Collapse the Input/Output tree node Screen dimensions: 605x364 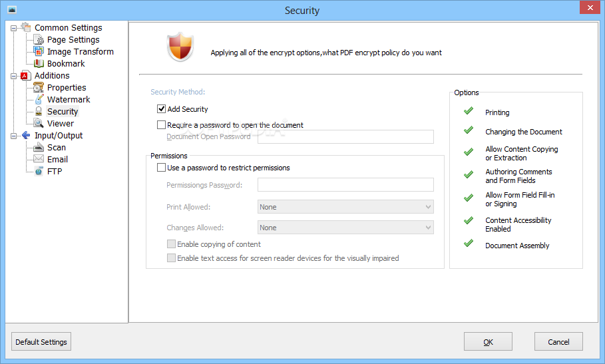13,136
